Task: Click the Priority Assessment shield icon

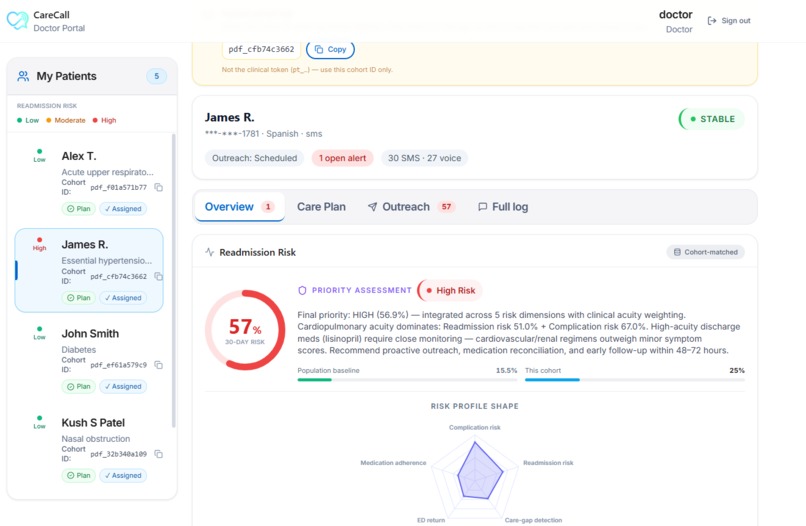Action: click(302, 290)
